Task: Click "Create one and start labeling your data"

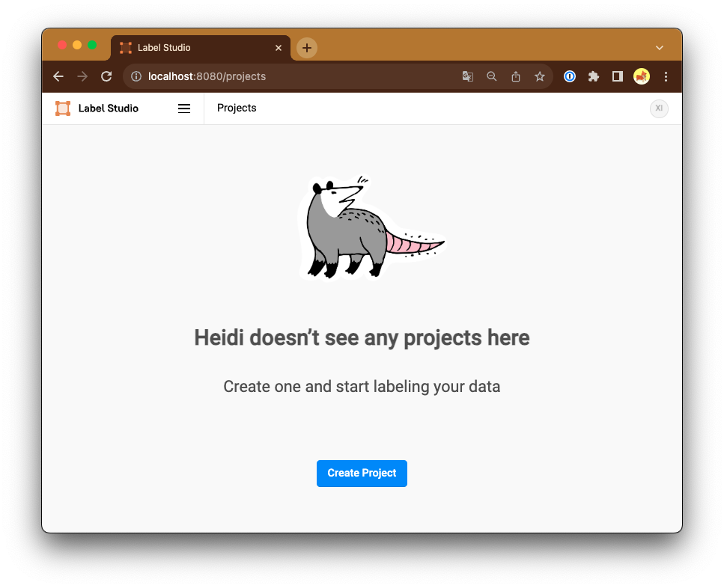Action: (362, 387)
